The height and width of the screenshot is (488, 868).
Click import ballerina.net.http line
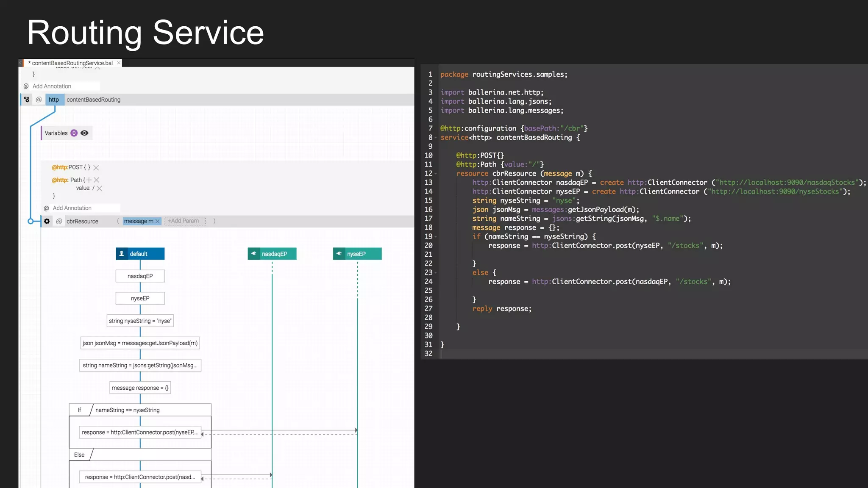click(x=492, y=92)
